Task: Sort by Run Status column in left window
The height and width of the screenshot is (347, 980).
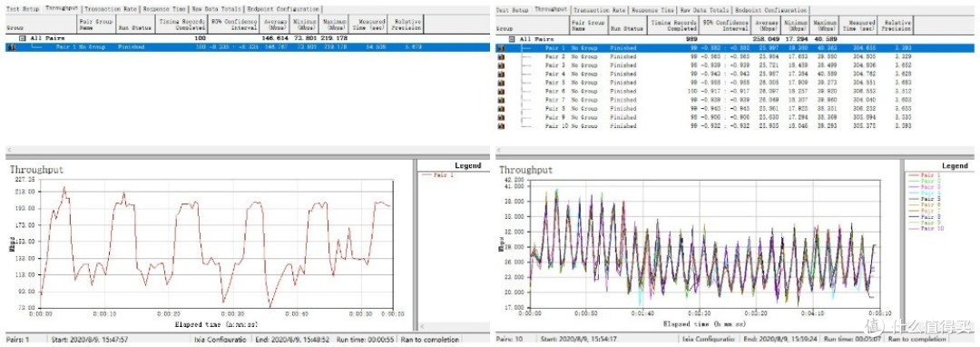Action: coord(134,25)
